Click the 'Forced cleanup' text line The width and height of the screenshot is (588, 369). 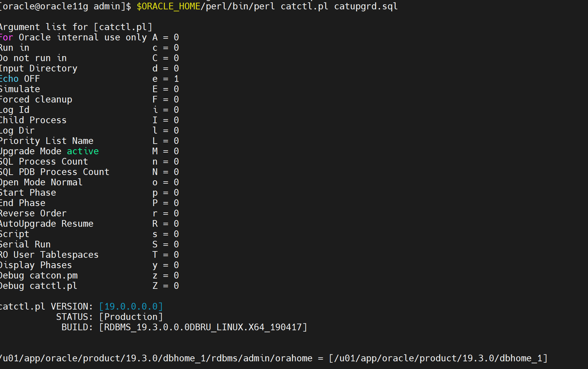(36, 99)
